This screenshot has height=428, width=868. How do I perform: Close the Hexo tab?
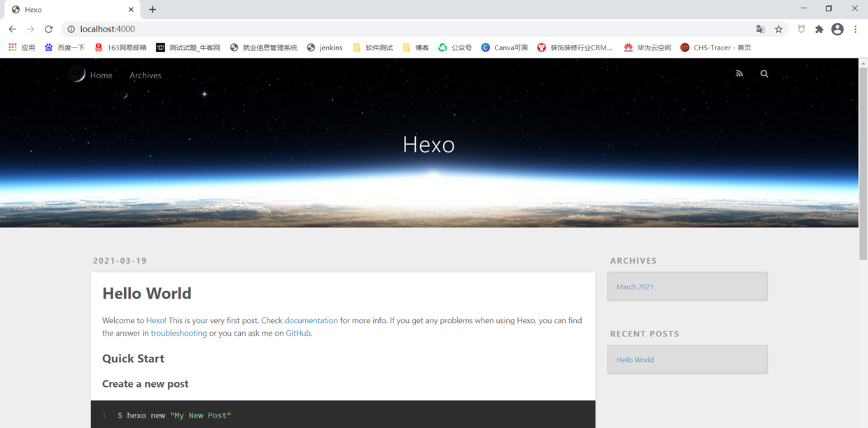[x=131, y=10]
